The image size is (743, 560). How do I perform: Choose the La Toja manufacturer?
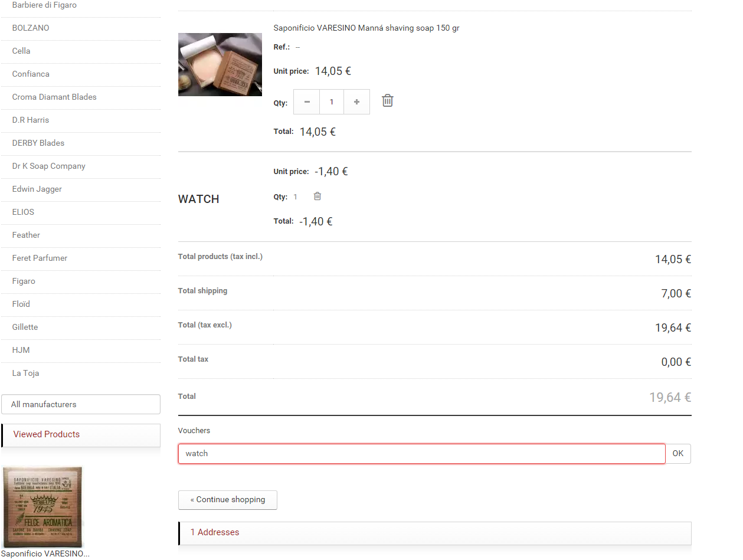[x=26, y=374]
